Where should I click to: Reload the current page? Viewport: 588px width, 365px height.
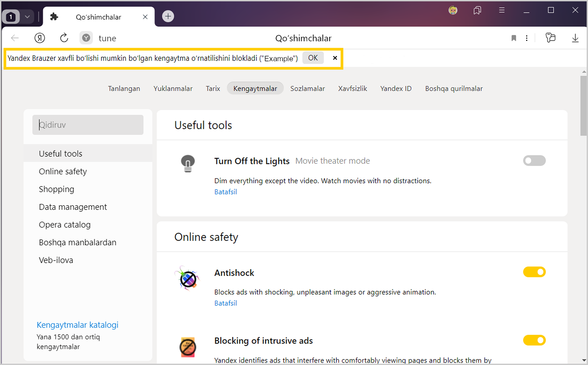64,38
